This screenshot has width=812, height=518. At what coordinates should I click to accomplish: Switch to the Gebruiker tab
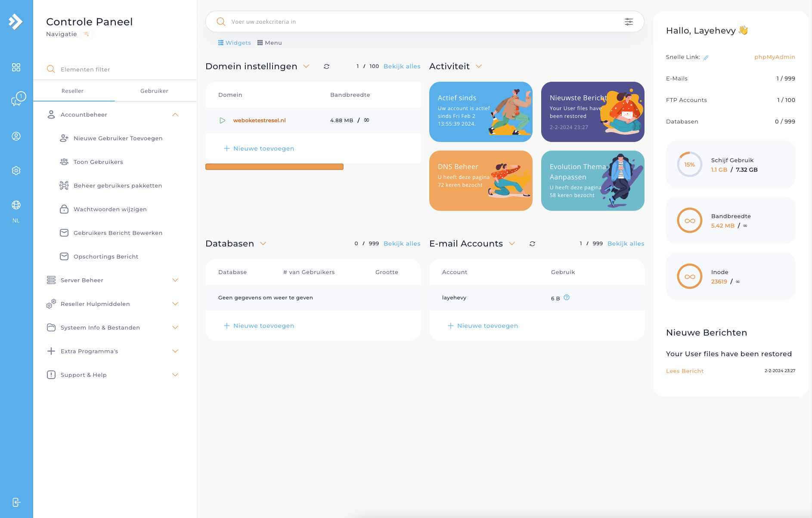click(154, 91)
